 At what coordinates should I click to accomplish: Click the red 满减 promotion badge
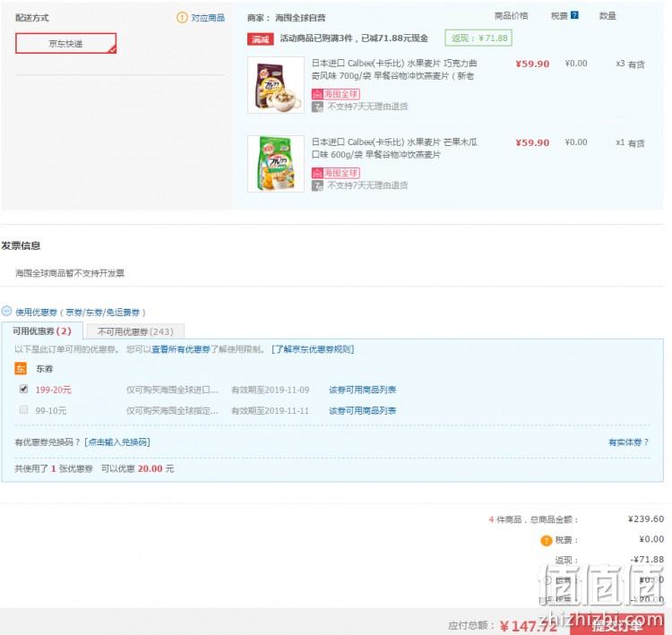(260, 39)
